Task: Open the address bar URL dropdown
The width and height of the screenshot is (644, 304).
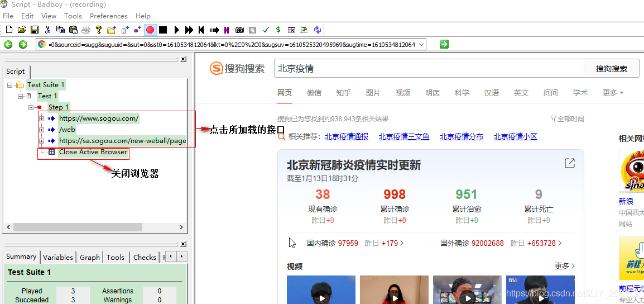Action: [421, 45]
